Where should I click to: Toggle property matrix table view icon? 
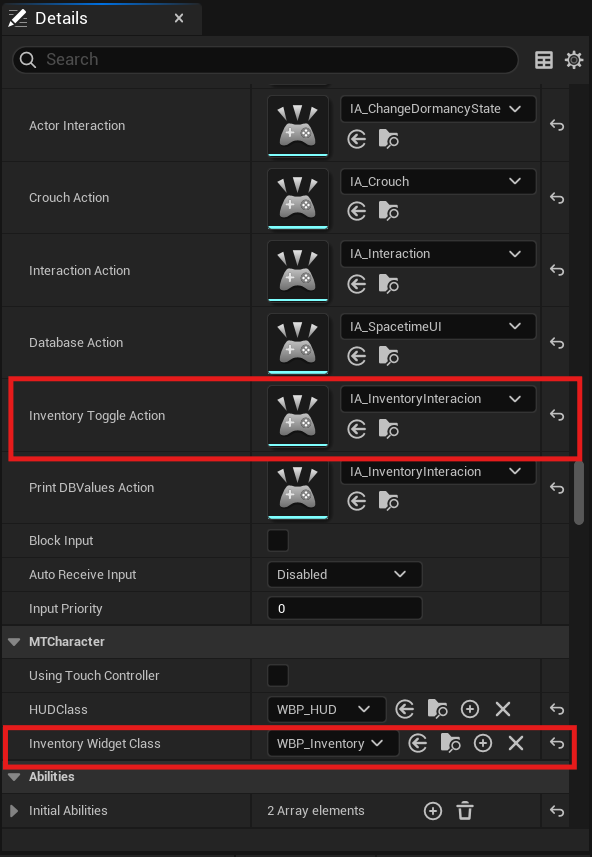pos(544,60)
